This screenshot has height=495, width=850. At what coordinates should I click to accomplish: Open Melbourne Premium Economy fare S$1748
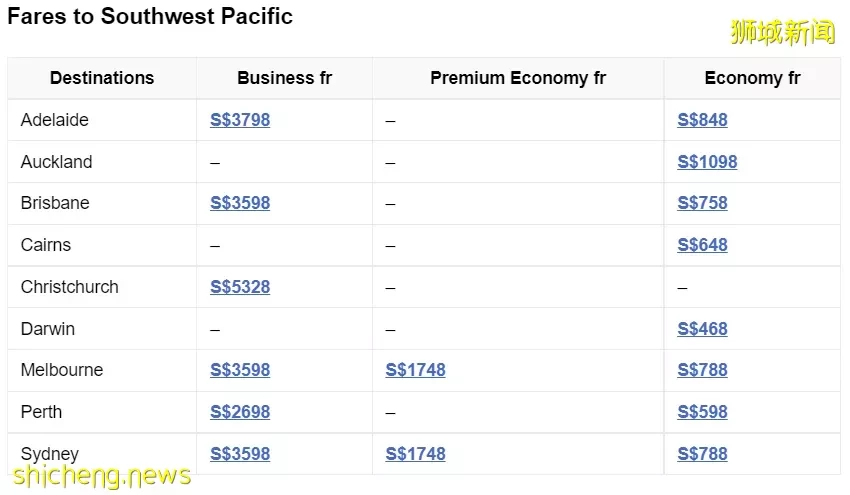[x=415, y=370]
